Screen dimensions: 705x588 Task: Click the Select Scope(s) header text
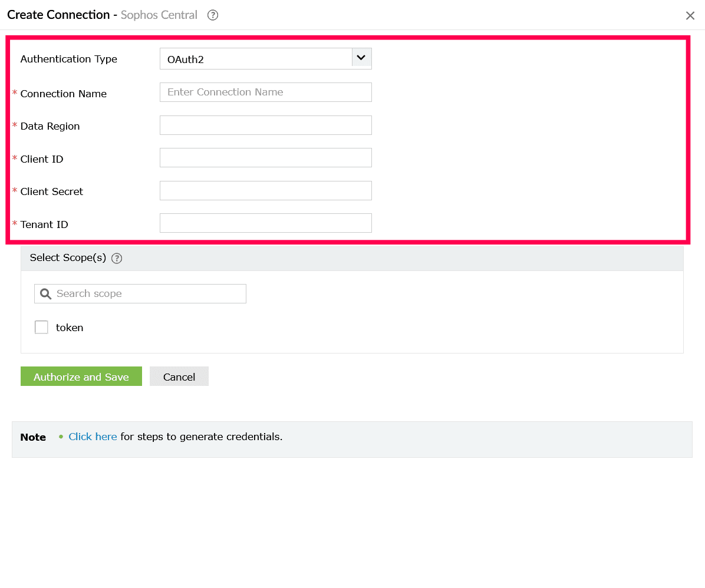tap(68, 257)
